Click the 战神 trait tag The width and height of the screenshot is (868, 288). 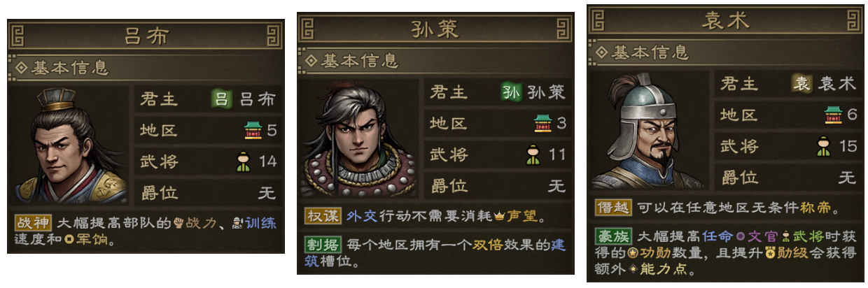pos(33,224)
